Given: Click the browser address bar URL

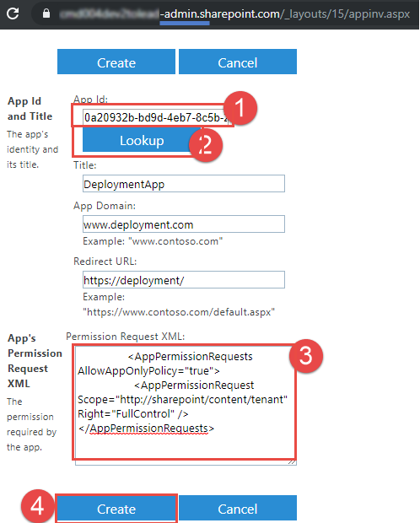Looking at the screenshot, I should 234,14.
